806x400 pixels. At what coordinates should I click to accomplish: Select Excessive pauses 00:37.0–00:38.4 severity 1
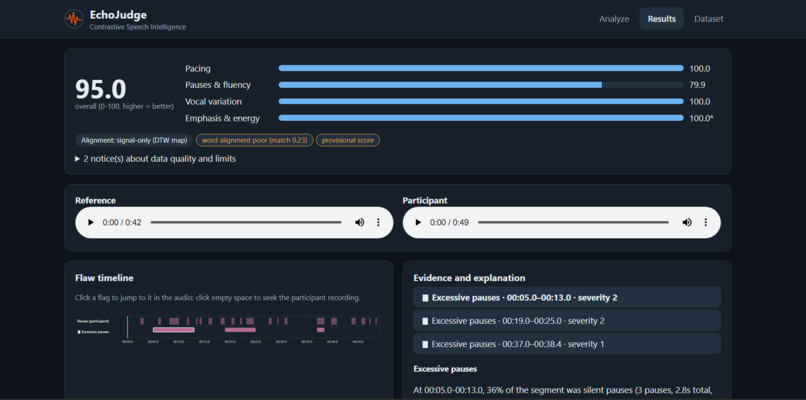tap(567, 344)
